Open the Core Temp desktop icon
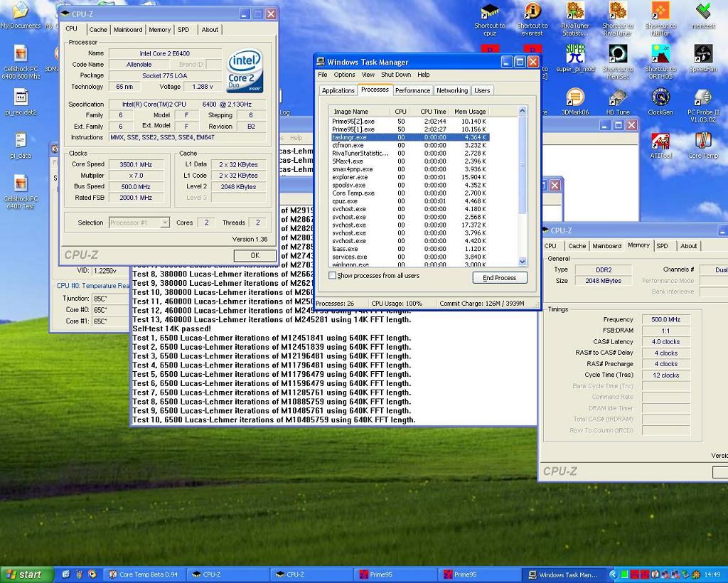The height and width of the screenshot is (583, 728). (703, 146)
